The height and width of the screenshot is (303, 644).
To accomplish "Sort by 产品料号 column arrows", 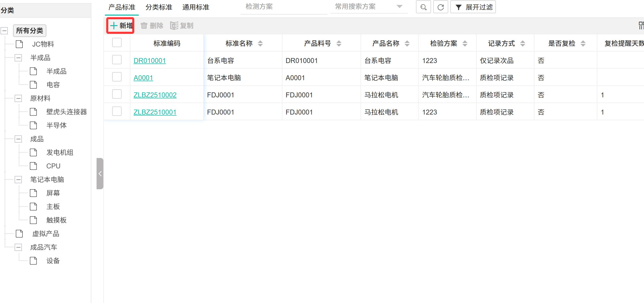I will pyautogui.click(x=339, y=43).
